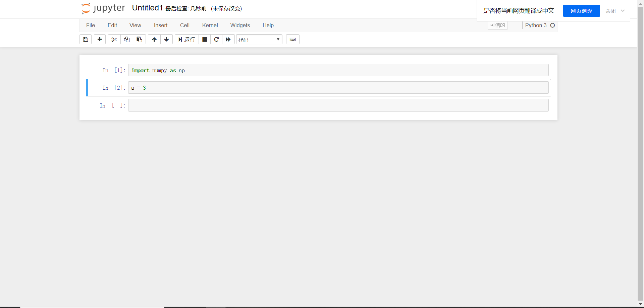This screenshot has width=644, height=308.
Task: Click the save notebook icon
Action: 86,40
